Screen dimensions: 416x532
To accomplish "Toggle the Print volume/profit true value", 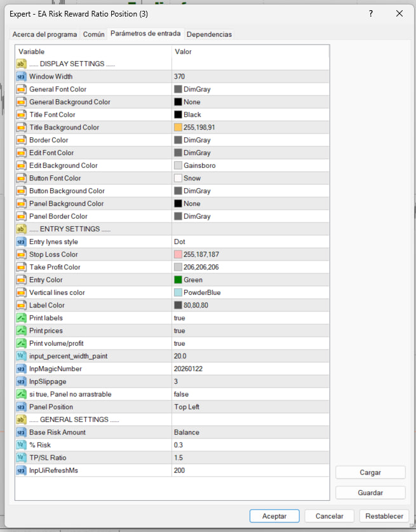I will tap(180, 343).
